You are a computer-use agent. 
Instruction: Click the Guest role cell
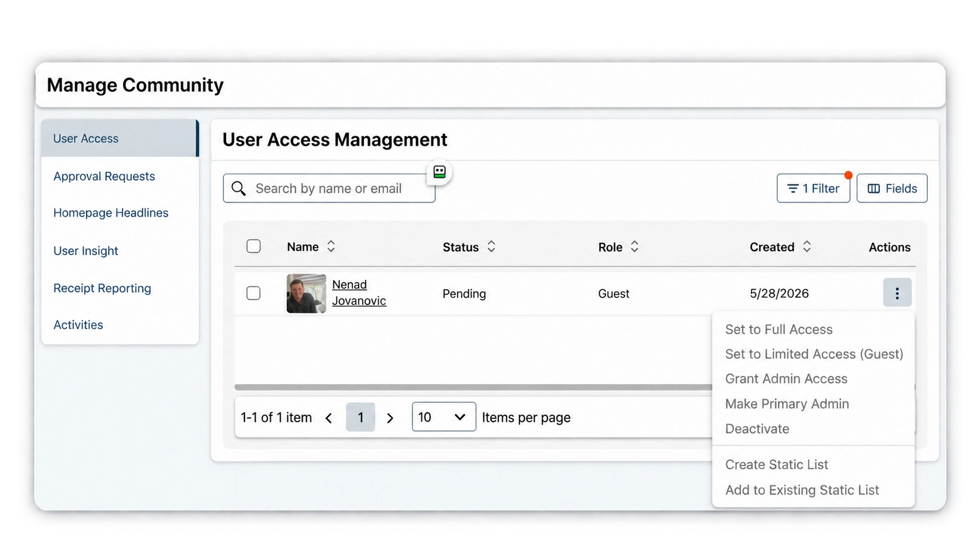point(614,293)
